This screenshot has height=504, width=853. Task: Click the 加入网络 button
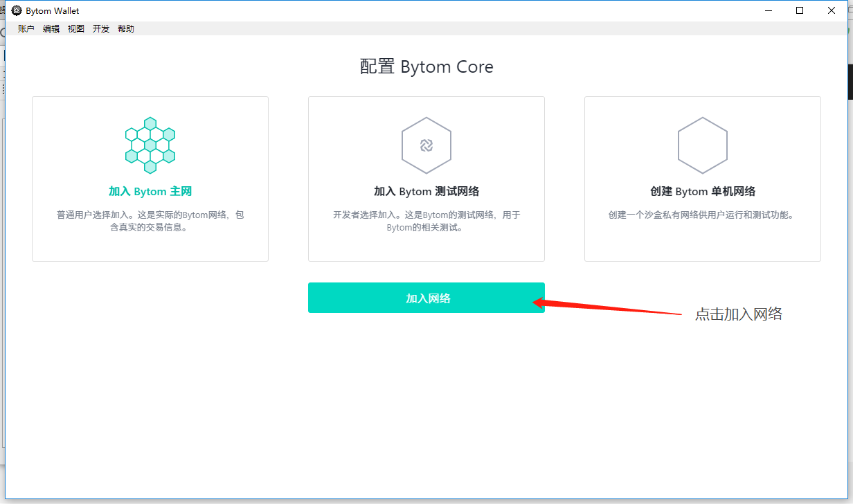coord(426,298)
